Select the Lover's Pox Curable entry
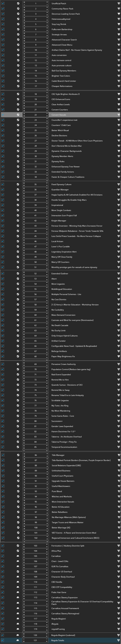 coord(60,246)
